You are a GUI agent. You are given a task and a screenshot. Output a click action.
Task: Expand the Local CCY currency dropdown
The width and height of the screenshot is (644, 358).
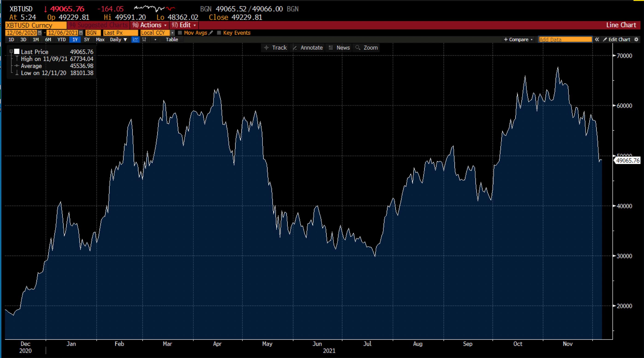[172, 33]
